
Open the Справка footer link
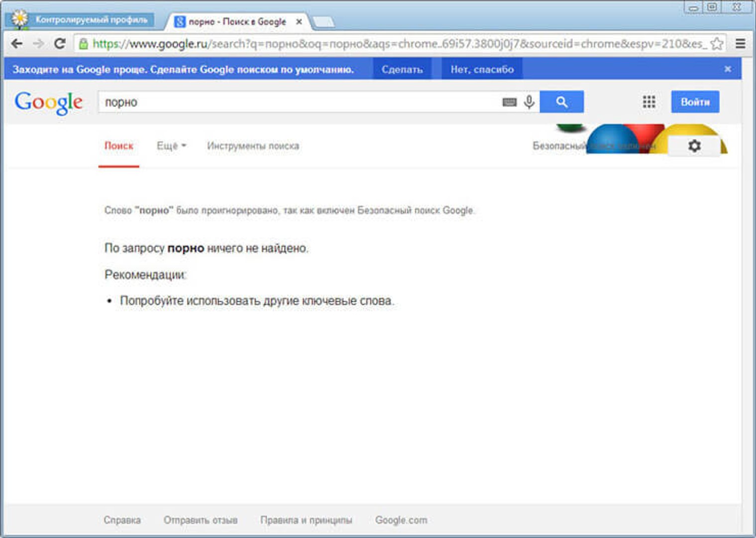pos(122,520)
